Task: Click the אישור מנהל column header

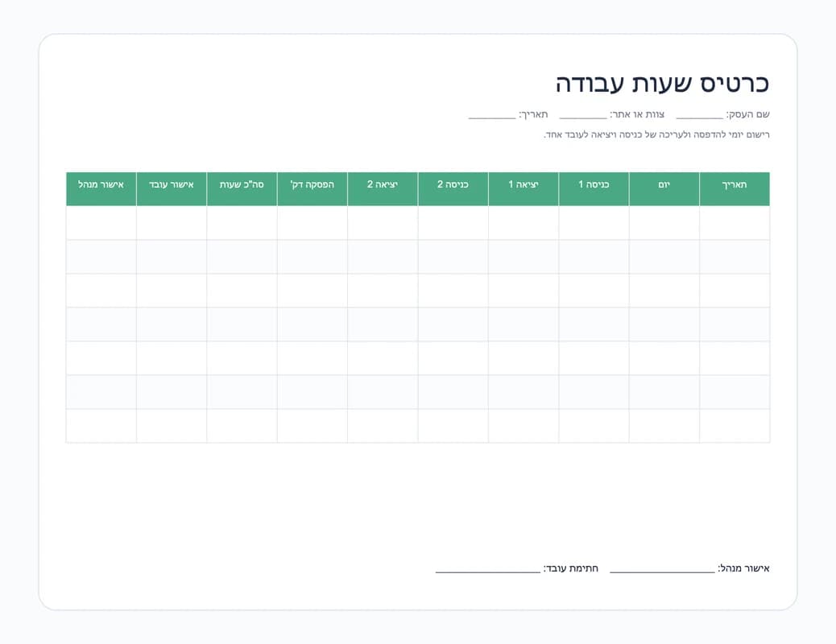Action: coord(101,188)
